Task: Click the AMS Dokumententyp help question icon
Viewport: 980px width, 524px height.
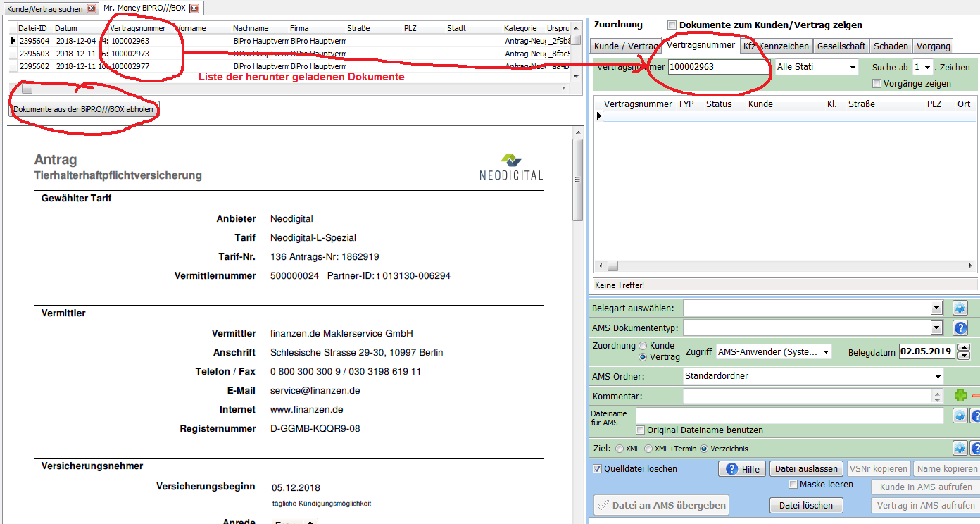Action: point(960,327)
